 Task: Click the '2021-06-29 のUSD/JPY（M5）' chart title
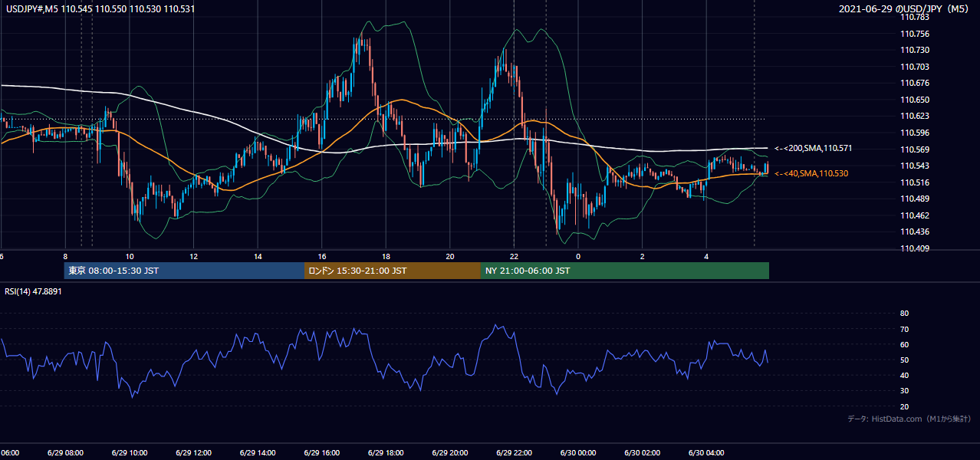pyautogui.click(x=906, y=9)
